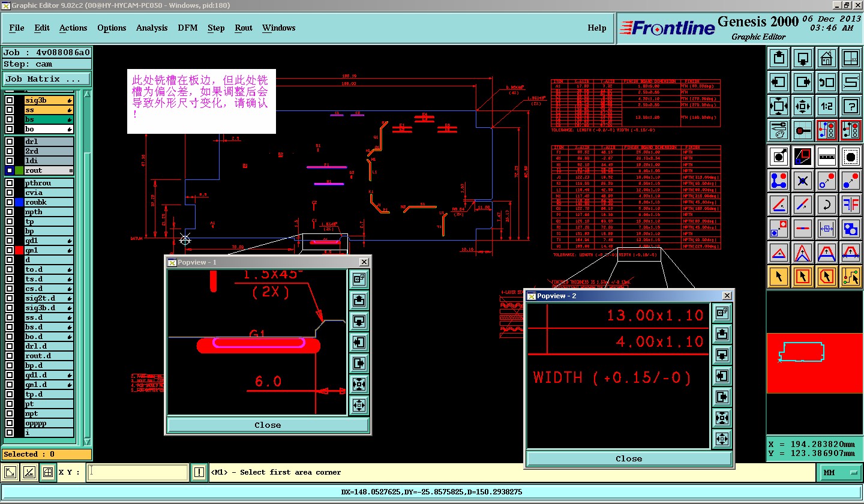Click the blue color swatch beside roubk layer
Viewport: 864px width, 504px height.
pos(19,202)
